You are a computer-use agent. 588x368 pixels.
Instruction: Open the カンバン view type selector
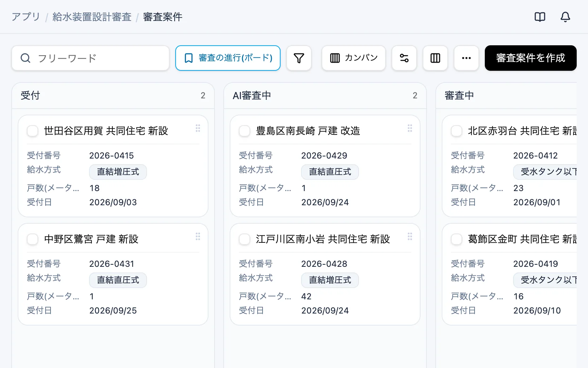(x=354, y=58)
